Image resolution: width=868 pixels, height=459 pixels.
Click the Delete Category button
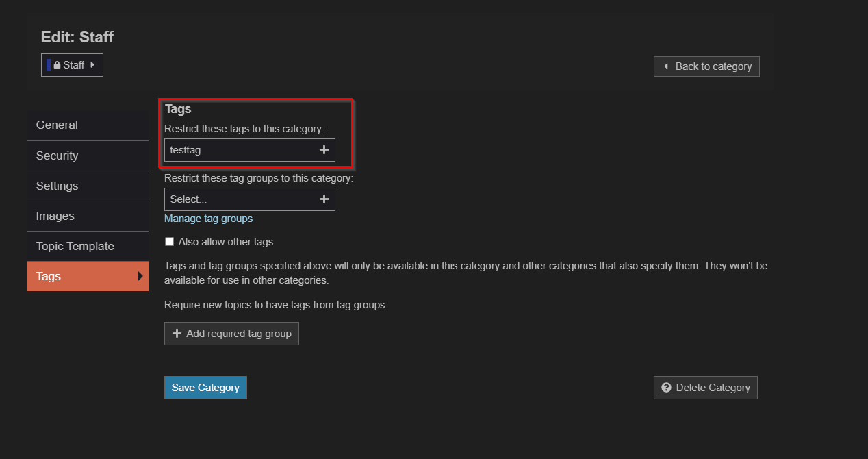point(706,388)
